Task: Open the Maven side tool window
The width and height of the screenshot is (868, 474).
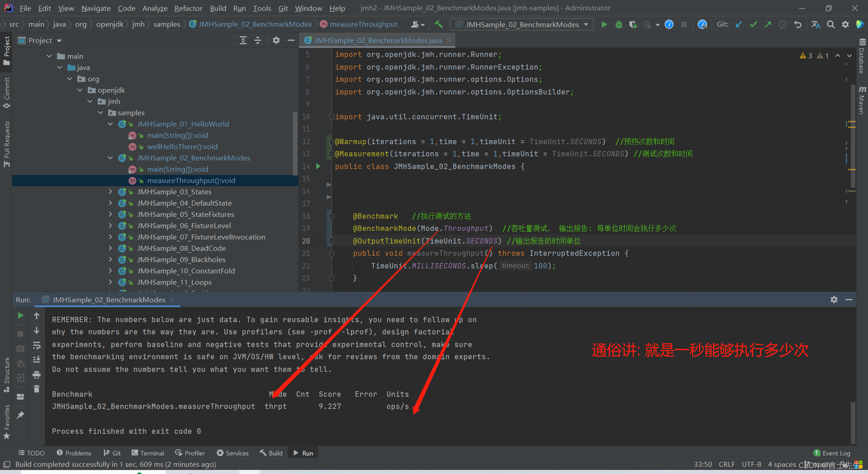Action: click(862, 99)
